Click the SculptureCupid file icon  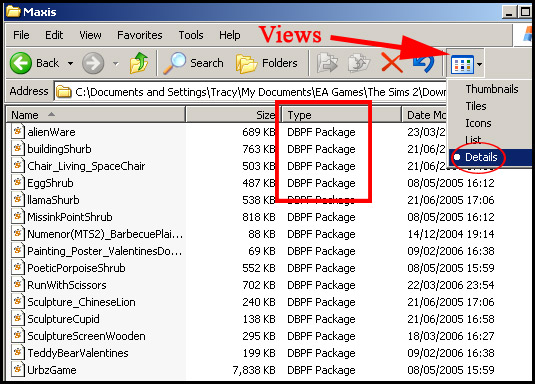pyautogui.click(x=18, y=319)
